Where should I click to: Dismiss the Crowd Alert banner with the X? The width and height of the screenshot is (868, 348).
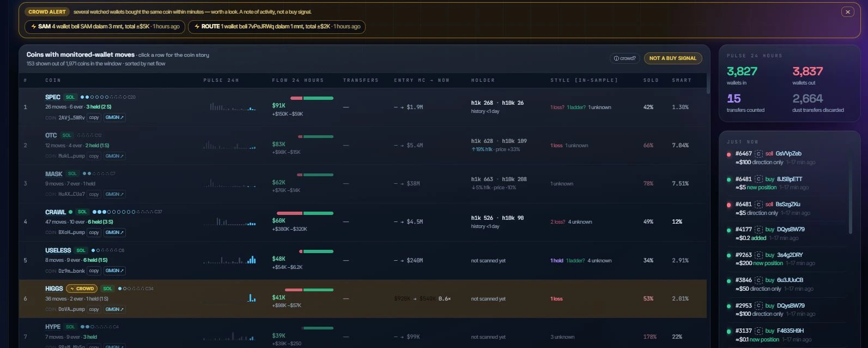pos(847,11)
